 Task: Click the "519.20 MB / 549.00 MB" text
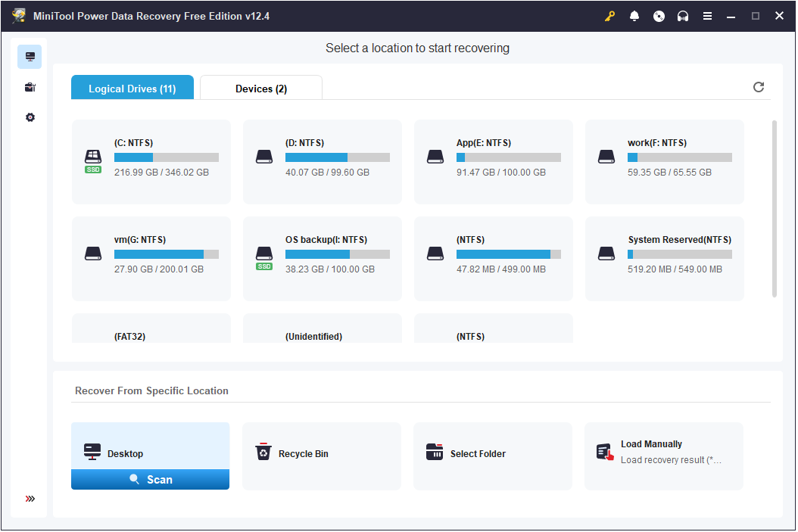[675, 269]
